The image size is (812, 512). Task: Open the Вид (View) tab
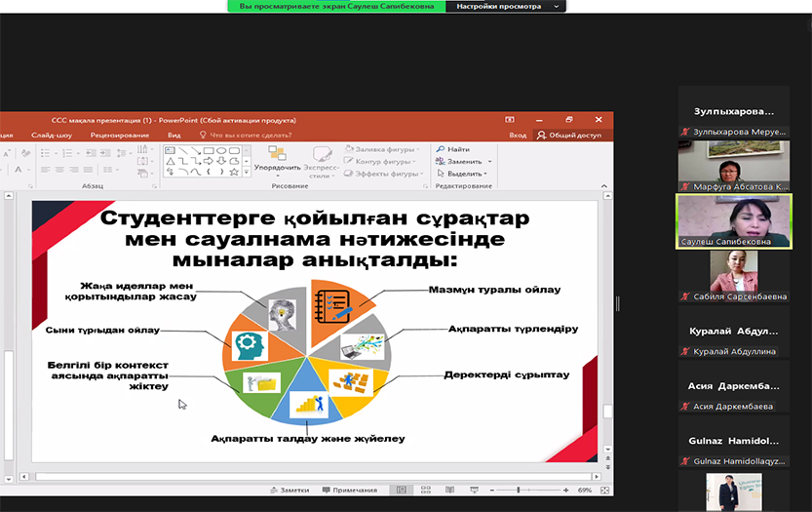coord(174,135)
